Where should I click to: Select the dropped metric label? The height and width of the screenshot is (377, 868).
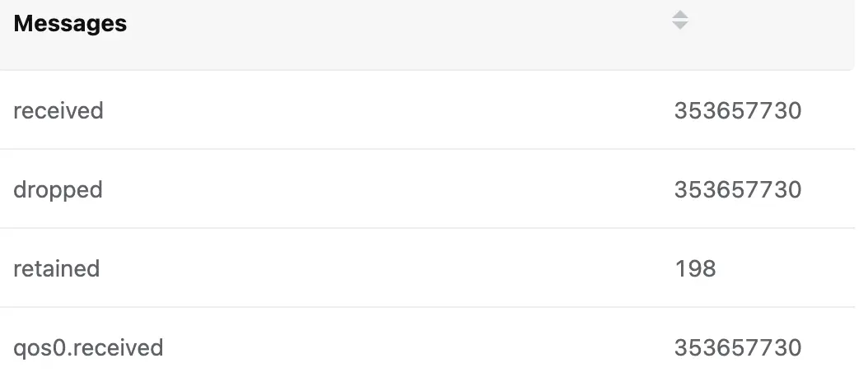tap(58, 189)
